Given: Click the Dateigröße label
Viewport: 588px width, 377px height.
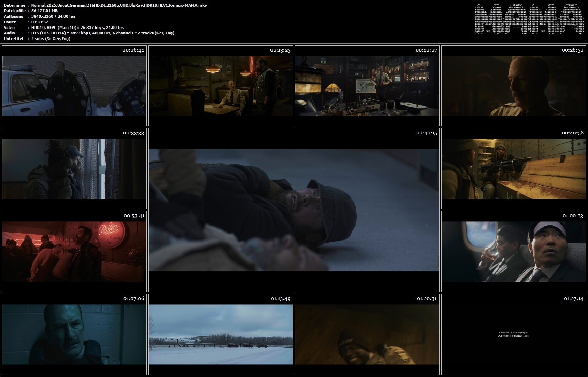Looking at the screenshot, I should (x=15, y=11).
